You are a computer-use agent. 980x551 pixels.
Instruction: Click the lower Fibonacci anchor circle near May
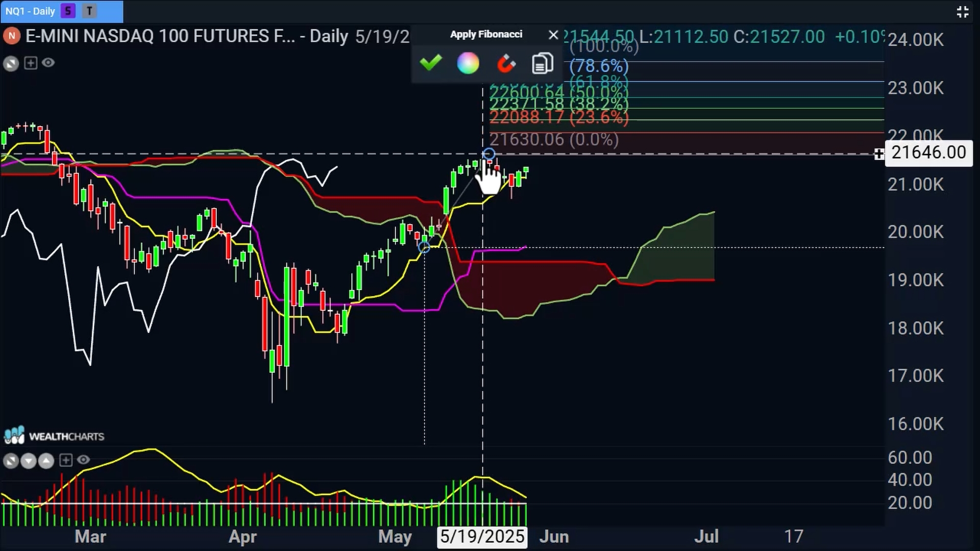coord(424,247)
